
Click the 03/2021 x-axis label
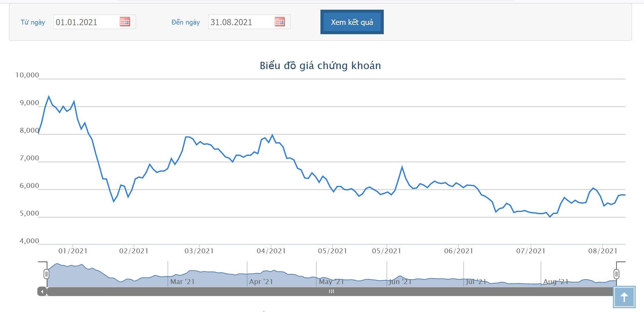point(199,251)
